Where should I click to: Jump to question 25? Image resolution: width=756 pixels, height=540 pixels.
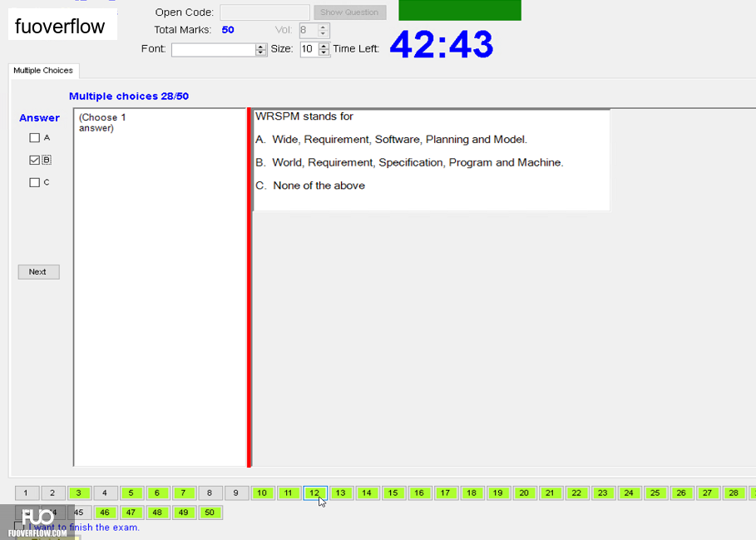[x=655, y=493]
